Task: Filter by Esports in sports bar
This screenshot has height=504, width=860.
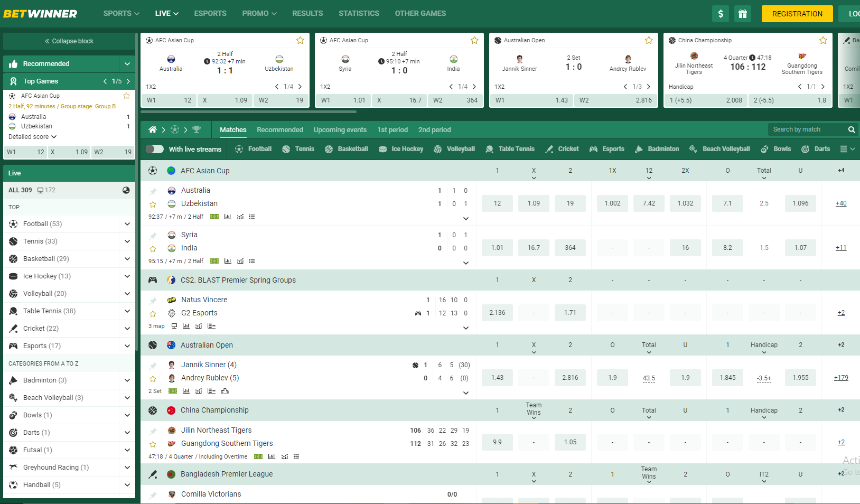Action: point(607,149)
